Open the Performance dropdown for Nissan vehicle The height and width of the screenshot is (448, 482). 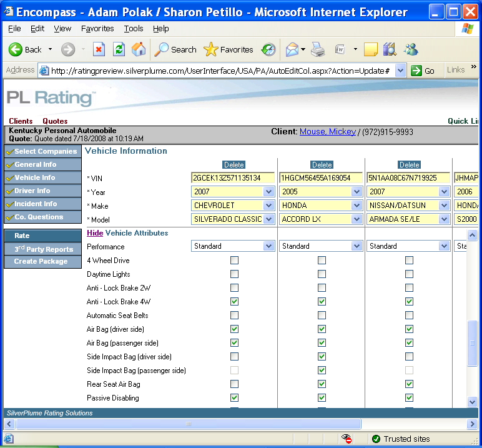(x=444, y=247)
